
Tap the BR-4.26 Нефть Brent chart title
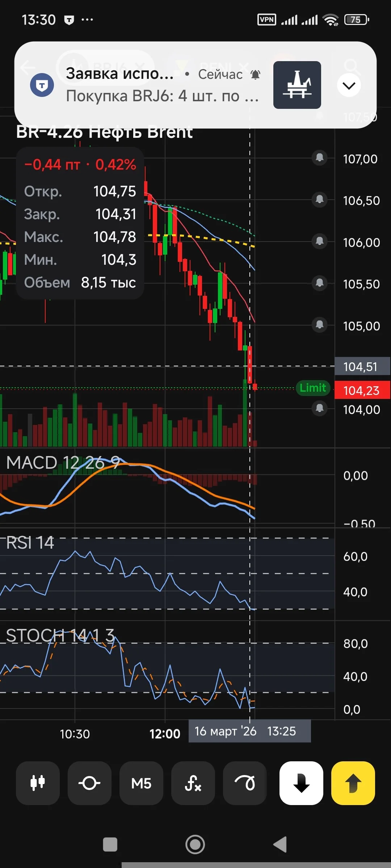pyautogui.click(x=104, y=132)
